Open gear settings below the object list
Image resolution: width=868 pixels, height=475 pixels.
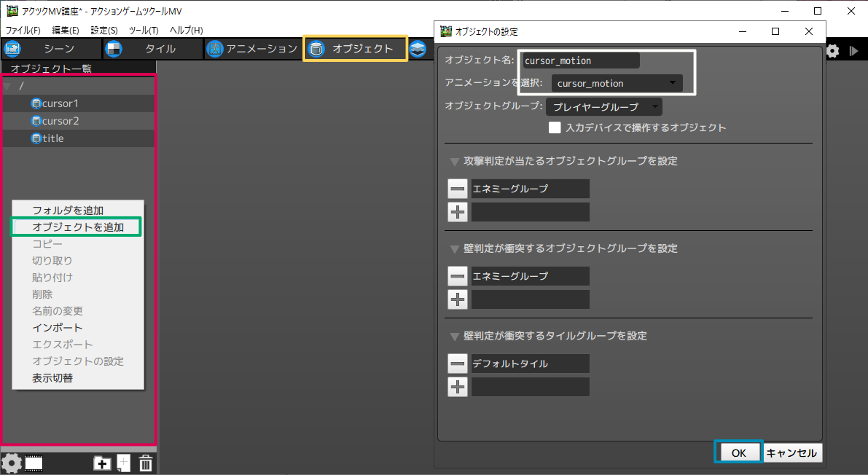click(11, 463)
